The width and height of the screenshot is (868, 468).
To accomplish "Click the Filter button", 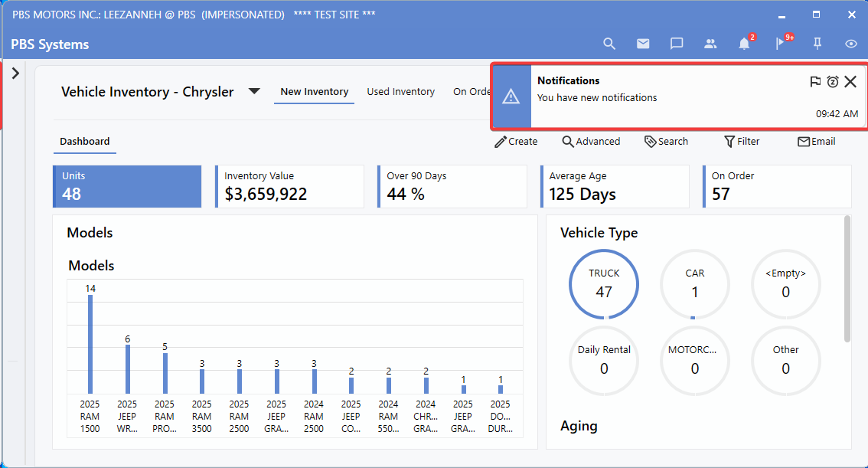I will (741, 142).
